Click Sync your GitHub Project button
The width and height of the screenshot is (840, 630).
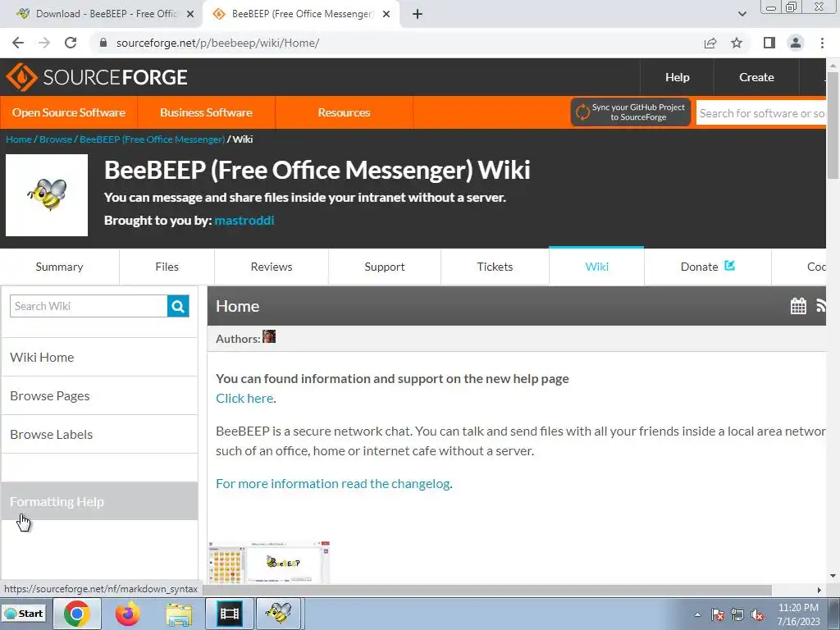click(631, 112)
